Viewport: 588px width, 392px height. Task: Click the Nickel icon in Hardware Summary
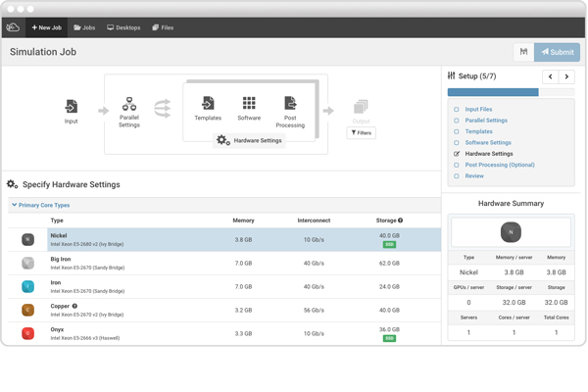point(511,232)
